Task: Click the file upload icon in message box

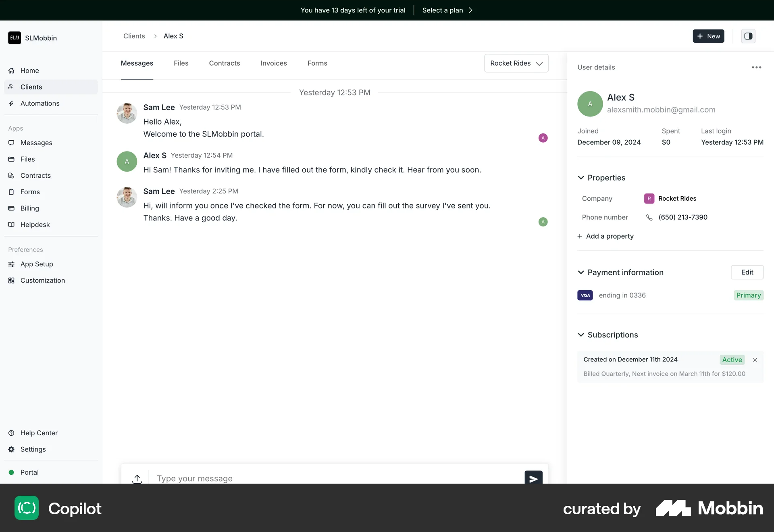Action: click(x=137, y=479)
